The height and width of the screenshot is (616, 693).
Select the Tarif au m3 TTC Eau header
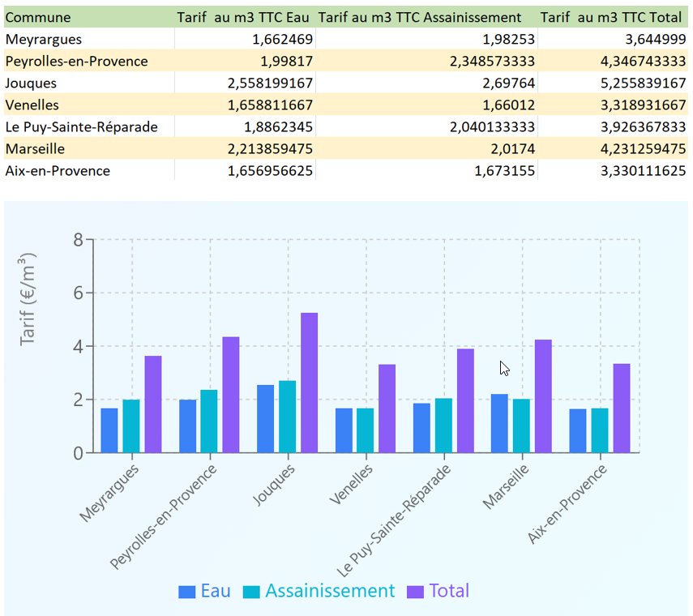(x=243, y=17)
